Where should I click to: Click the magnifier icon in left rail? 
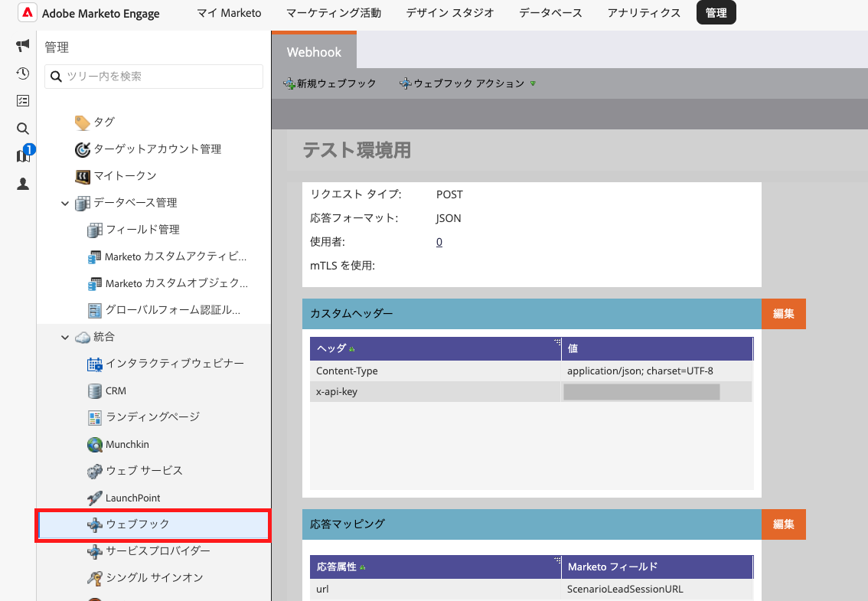23,129
